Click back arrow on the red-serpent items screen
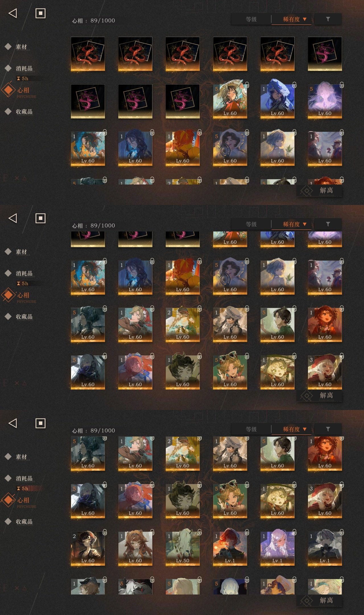 (x=13, y=13)
